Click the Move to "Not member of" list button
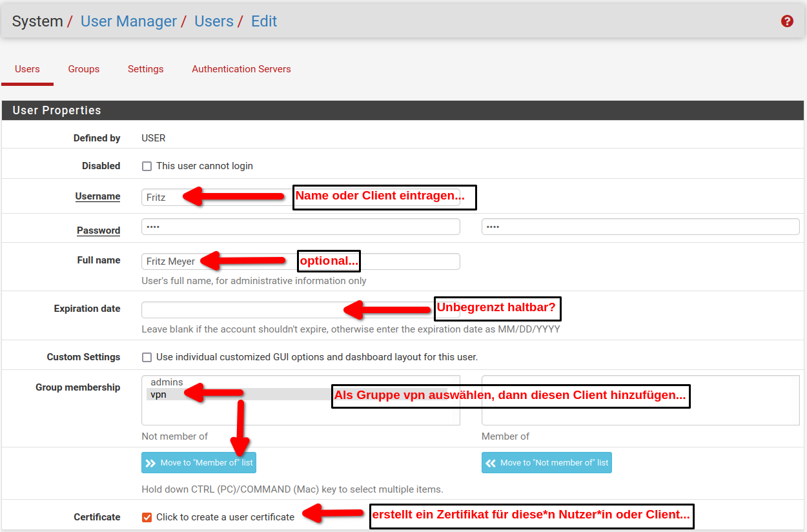The width and height of the screenshot is (807, 532). click(547, 463)
